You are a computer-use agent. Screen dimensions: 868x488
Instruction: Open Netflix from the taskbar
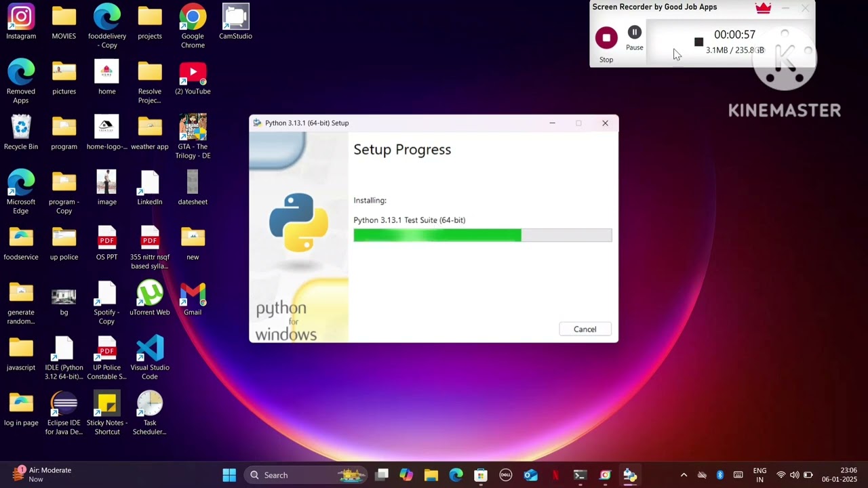(555, 475)
